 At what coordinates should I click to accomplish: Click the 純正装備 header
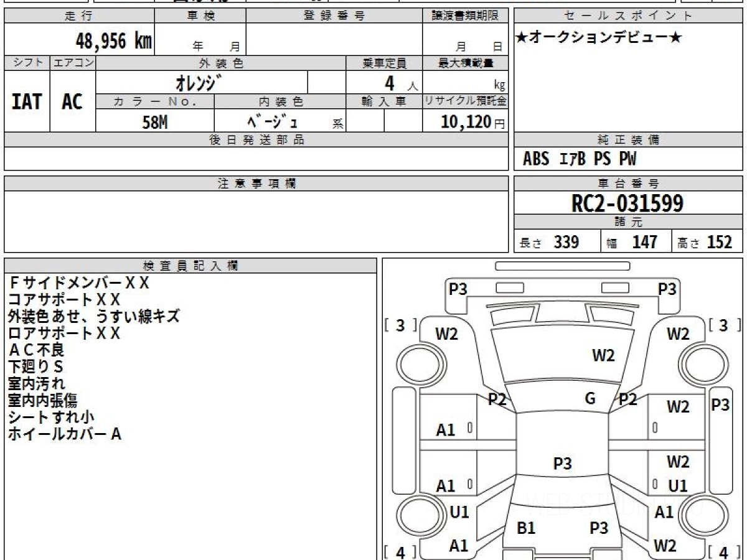pyautogui.click(x=629, y=140)
